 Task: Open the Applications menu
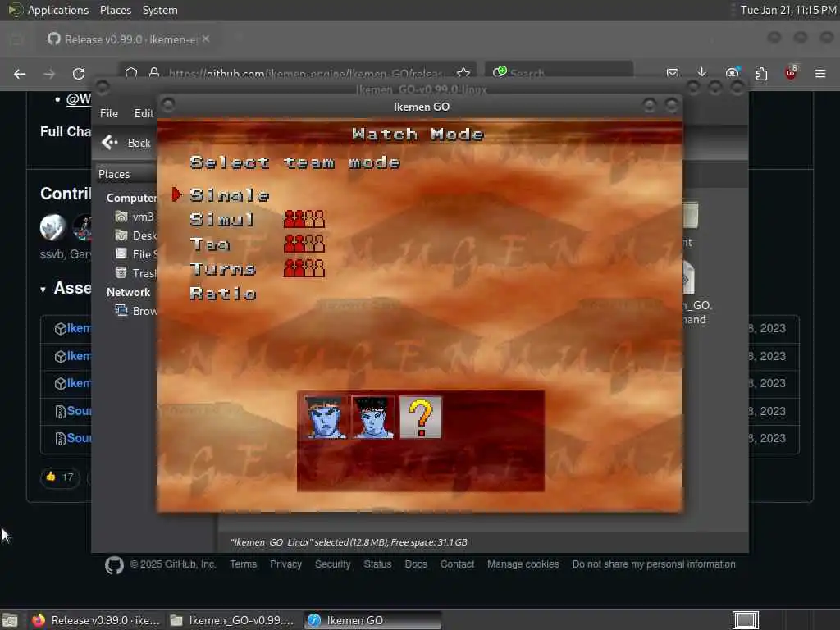pyautogui.click(x=48, y=10)
